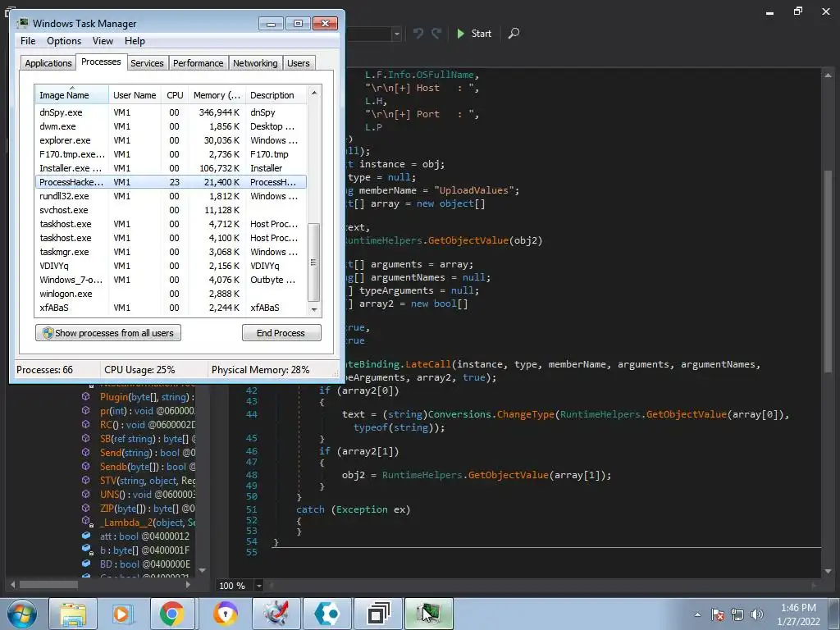
Task: Click the BD : bool field icon
Action: click(x=85, y=564)
